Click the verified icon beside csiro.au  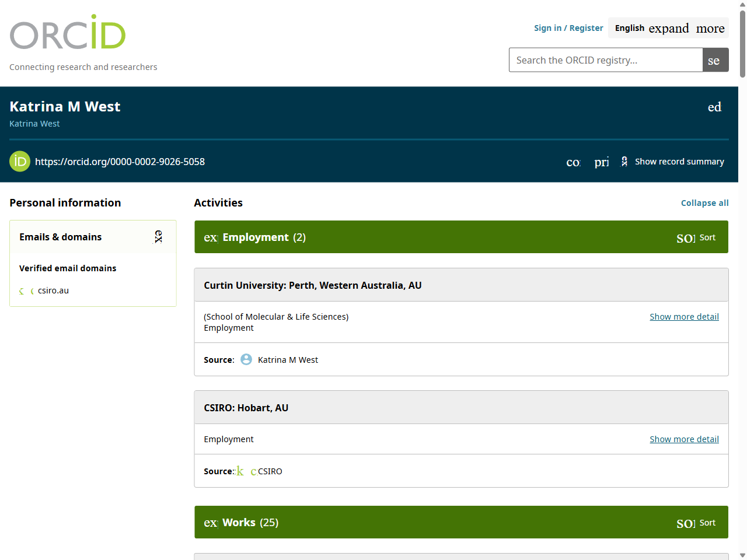(x=26, y=290)
